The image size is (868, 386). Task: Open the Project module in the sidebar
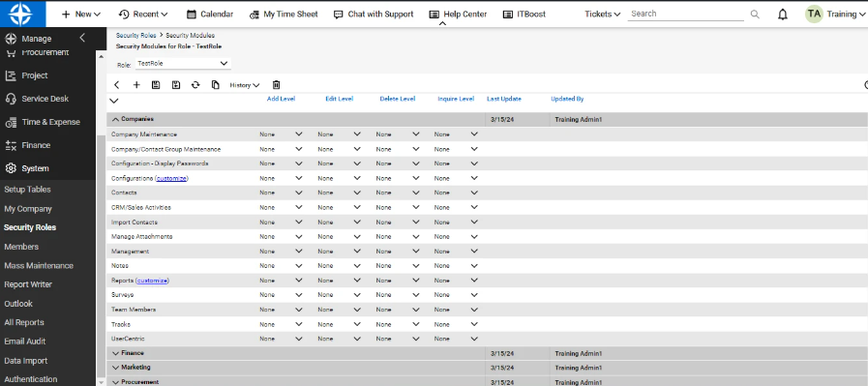pyautogui.click(x=34, y=75)
